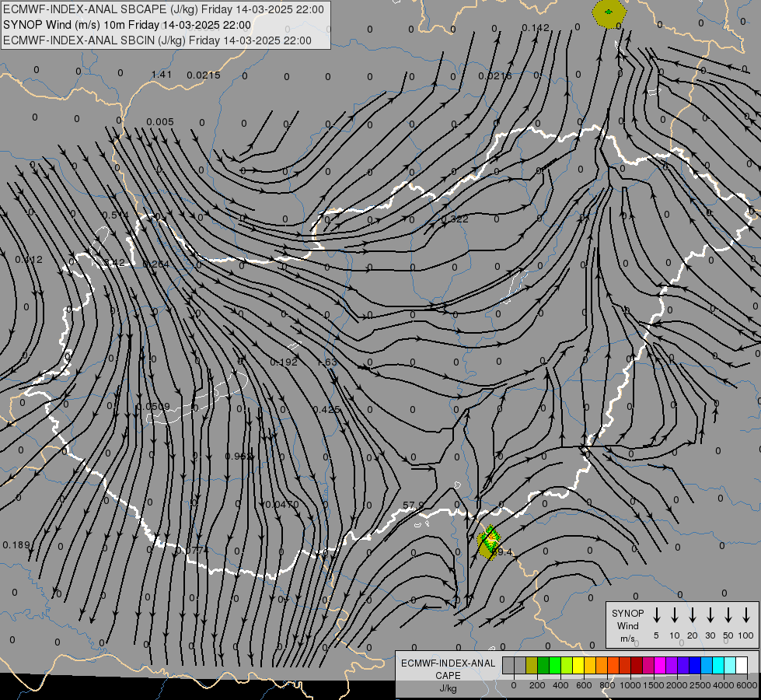
Task: Click the 0.514 value on the map
Action: pyautogui.click(x=116, y=215)
